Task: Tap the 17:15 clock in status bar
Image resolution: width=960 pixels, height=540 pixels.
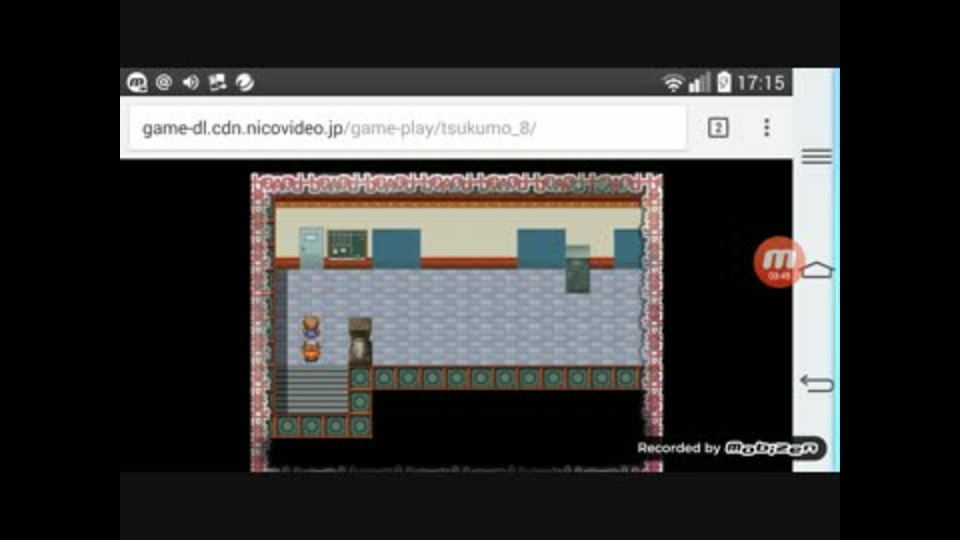Action: (x=760, y=83)
